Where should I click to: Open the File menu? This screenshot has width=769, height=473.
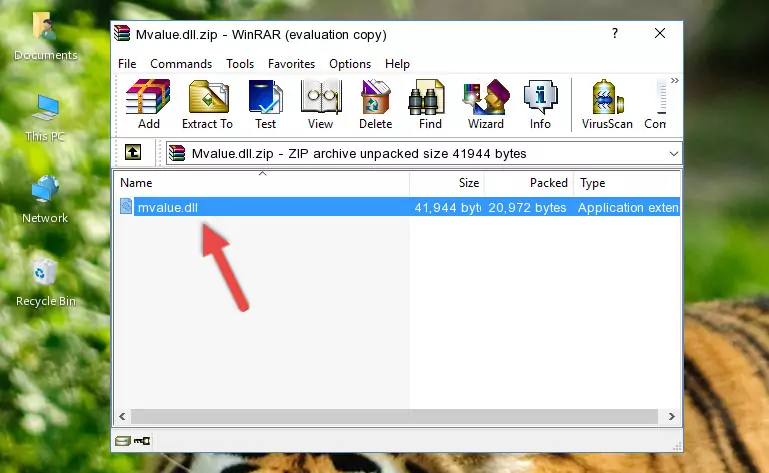127,64
